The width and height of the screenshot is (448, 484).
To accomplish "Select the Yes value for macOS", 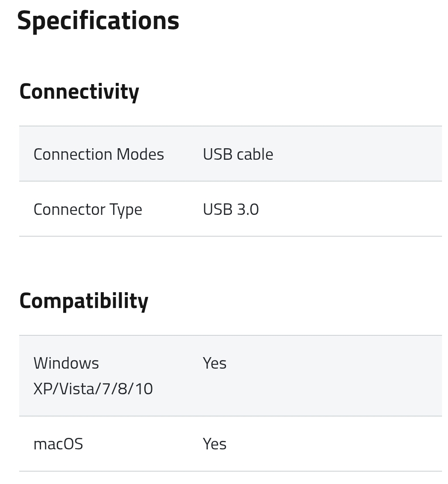I will 214,444.
